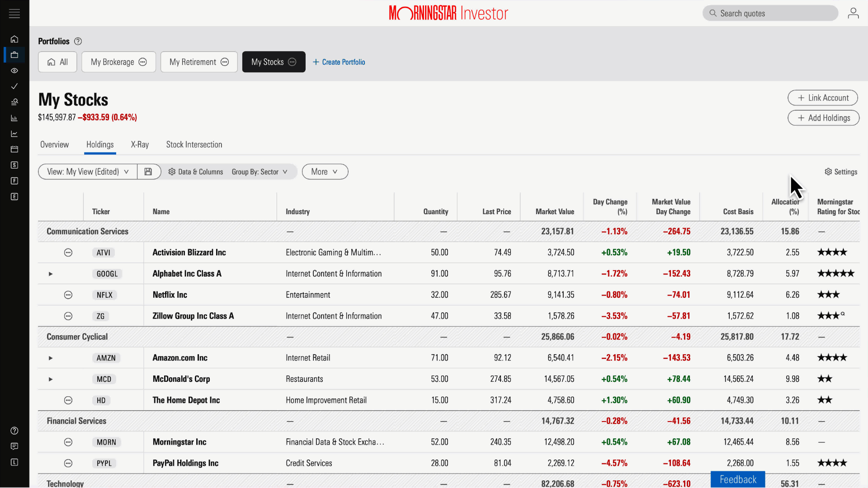Switch to the X-Ray tab
The width and height of the screenshot is (868, 488).
(x=140, y=145)
